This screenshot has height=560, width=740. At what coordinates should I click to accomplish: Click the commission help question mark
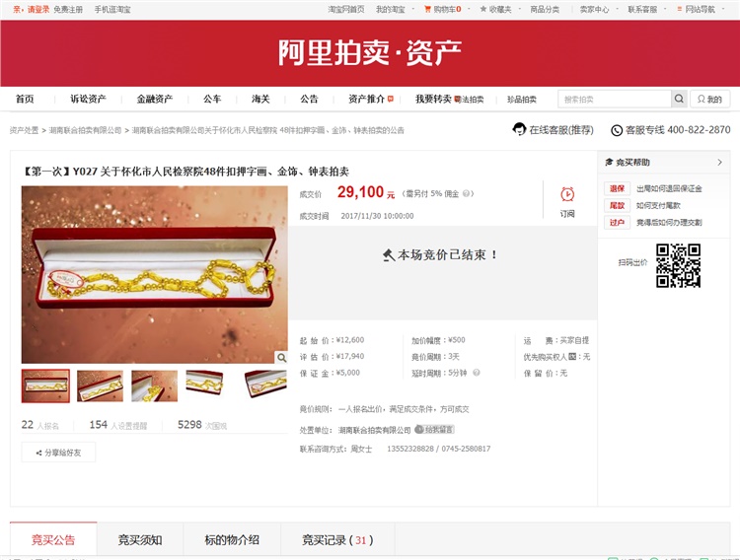click(x=466, y=193)
